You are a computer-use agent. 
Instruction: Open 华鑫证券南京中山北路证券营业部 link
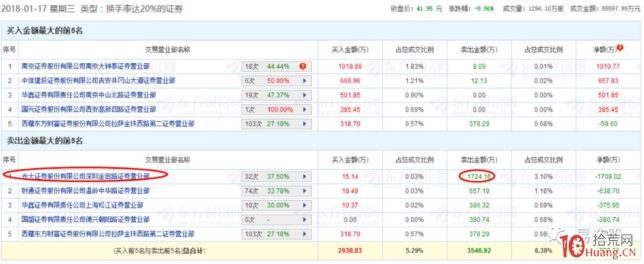[89, 95]
